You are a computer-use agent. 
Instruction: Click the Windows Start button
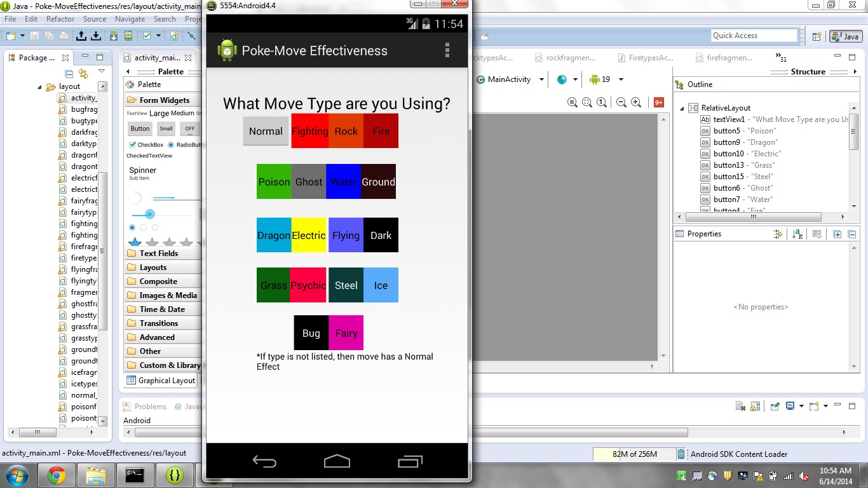17,475
